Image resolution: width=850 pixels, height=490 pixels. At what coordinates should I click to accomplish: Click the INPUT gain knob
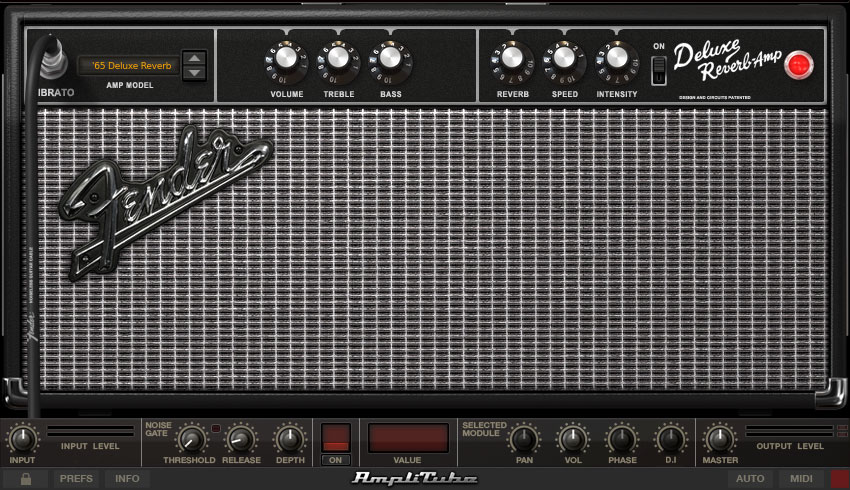(x=22, y=440)
